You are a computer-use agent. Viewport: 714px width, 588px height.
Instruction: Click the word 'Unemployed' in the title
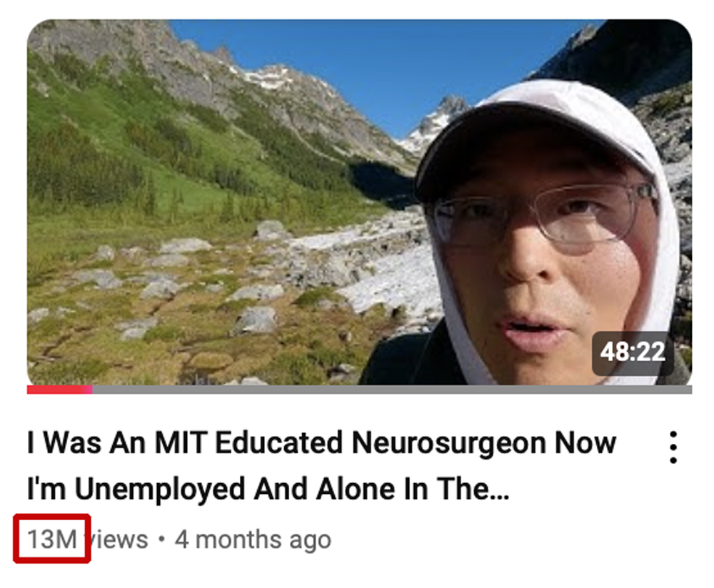(159, 490)
